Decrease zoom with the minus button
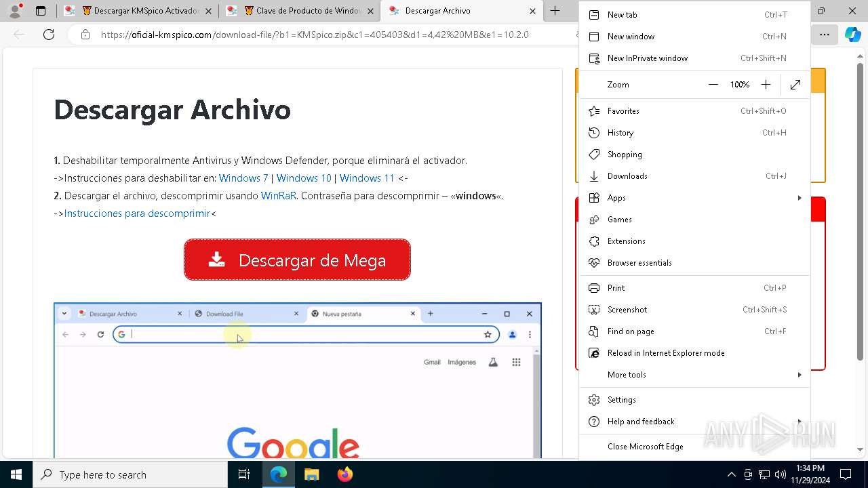868x488 pixels. pyautogui.click(x=713, y=85)
